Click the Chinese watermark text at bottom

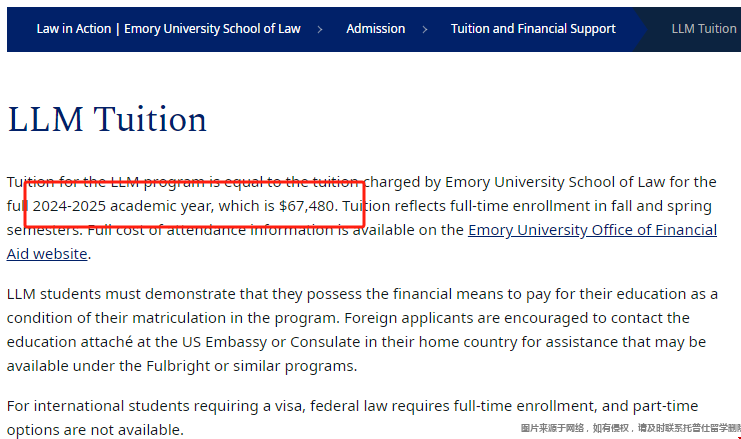point(630,428)
